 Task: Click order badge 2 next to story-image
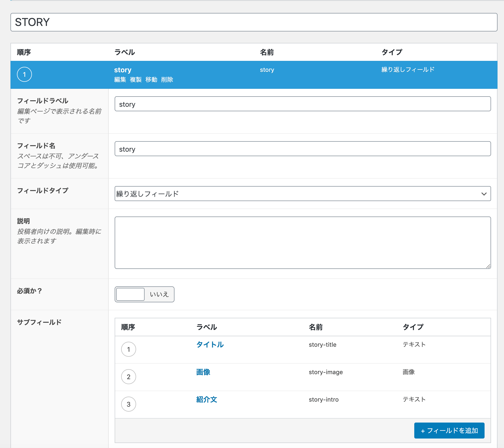click(128, 377)
